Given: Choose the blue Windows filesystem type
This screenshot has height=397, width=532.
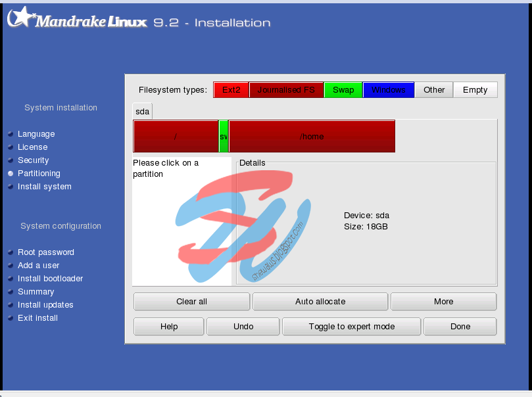Looking at the screenshot, I should click(x=388, y=89).
